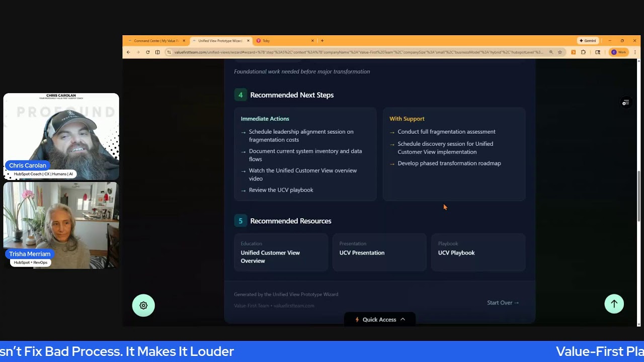Open the Extensions puzzle icon
644x362 pixels.
pyautogui.click(x=583, y=52)
